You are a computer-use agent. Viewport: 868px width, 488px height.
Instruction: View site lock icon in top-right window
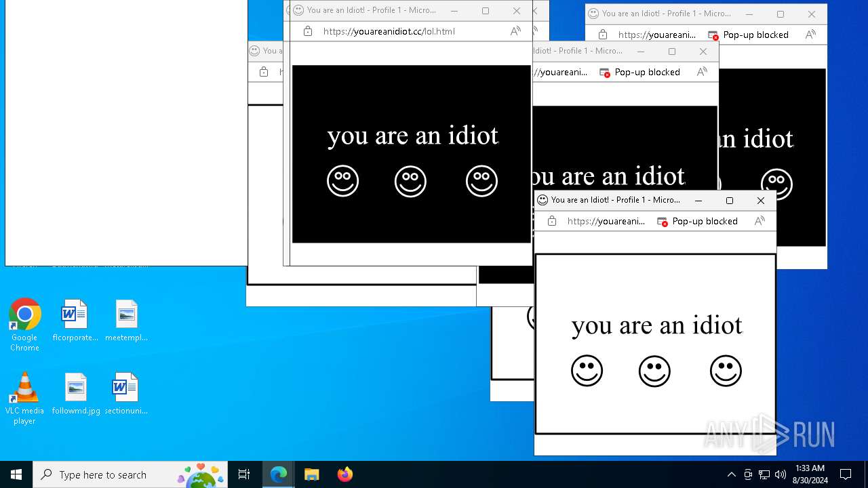point(603,35)
